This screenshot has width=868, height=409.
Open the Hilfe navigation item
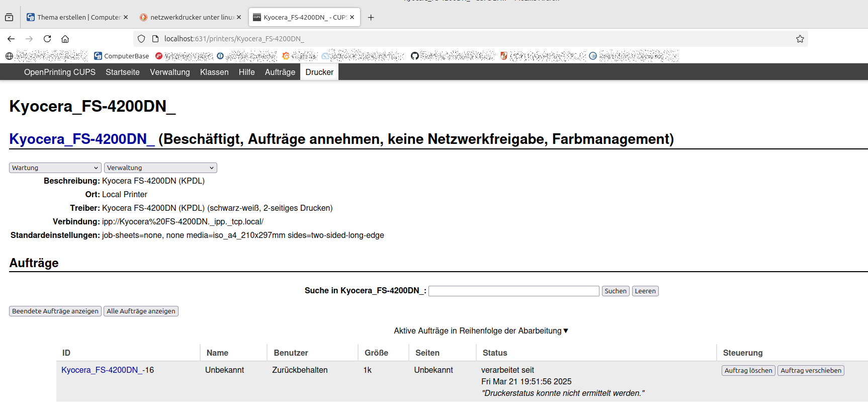tap(247, 72)
